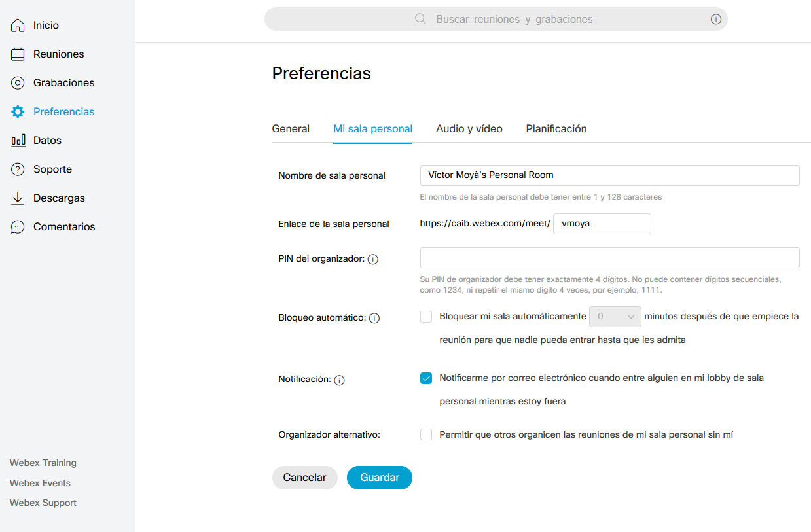This screenshot has width=811, height=532.
Task: Open Soporte question mark icon
Action: click(18, 169)
